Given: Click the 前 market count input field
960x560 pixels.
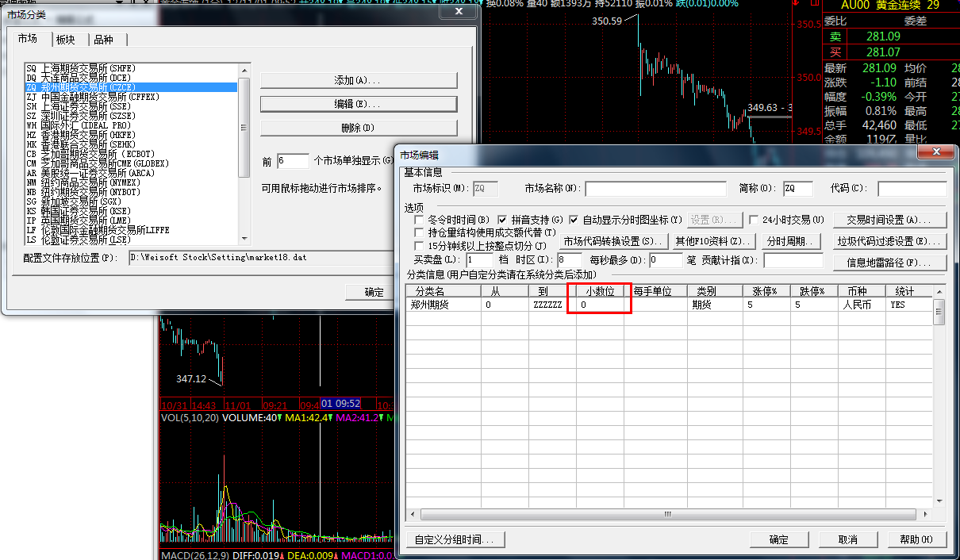Looking at the screenshot, I should [x=293, y=161].
